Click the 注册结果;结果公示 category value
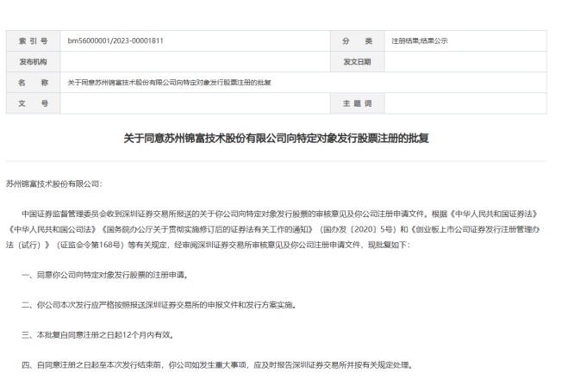The image size is (574, 392). (x=419, y=41)
